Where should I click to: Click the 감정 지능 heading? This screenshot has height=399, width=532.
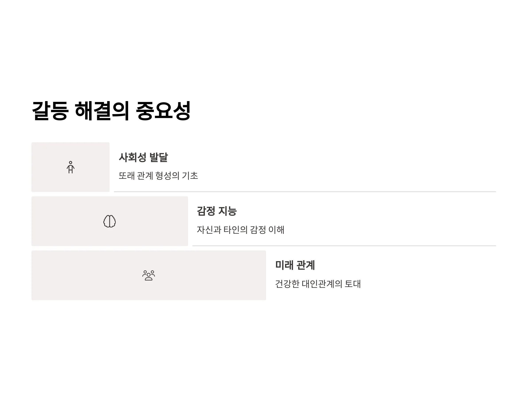pyautogui.click(x=217, y=211)
